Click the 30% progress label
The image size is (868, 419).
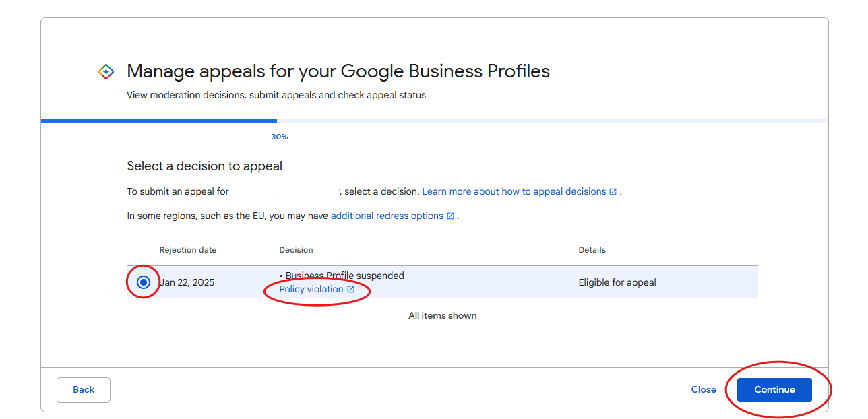click(280, 137)
